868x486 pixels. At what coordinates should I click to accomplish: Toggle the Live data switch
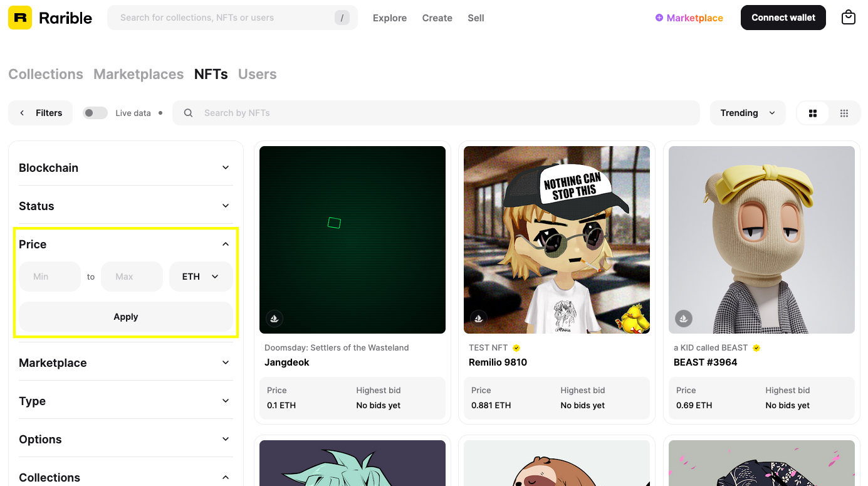tap(95, 113)
